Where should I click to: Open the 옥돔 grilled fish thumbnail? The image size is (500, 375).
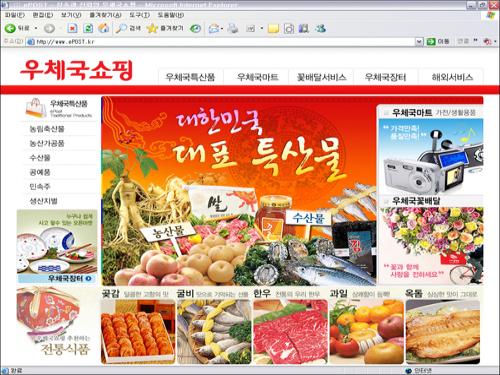click(443, 331)
